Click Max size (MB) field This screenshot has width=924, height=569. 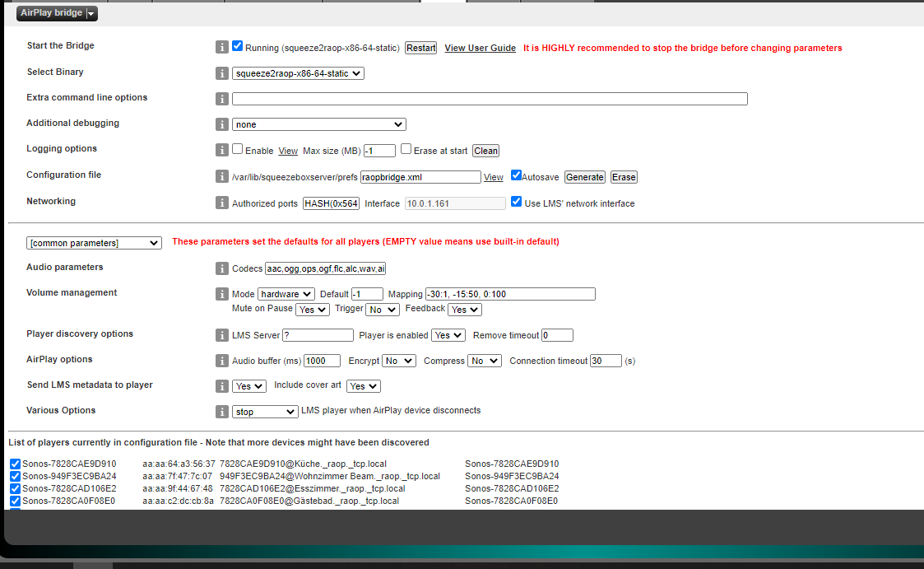pyautogui.click(x=379, y=151)
